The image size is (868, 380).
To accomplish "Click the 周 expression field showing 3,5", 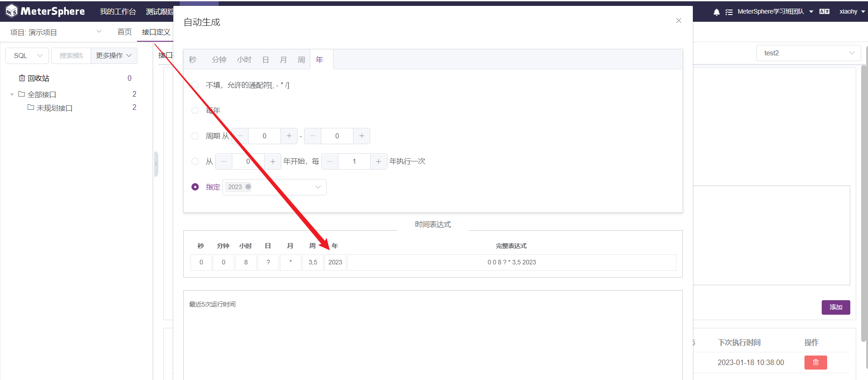I will [x=313, y=263].
